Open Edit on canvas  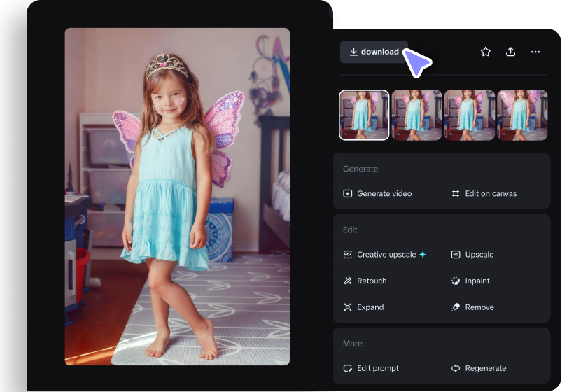(484, 194)
